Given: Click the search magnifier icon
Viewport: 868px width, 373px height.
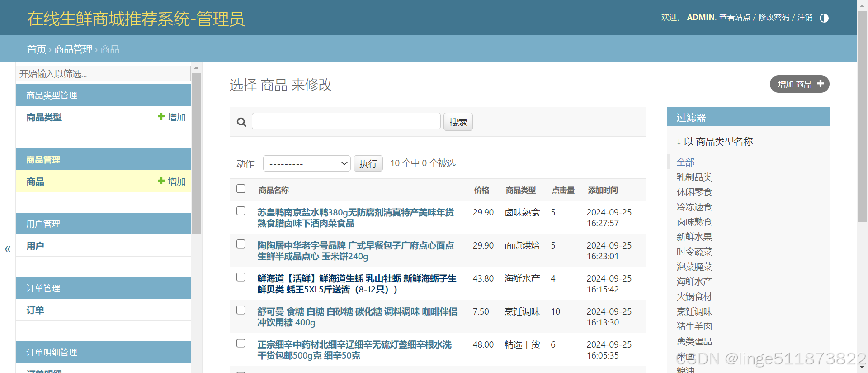Looking at the screenshot, I should [x=241, y=122].
